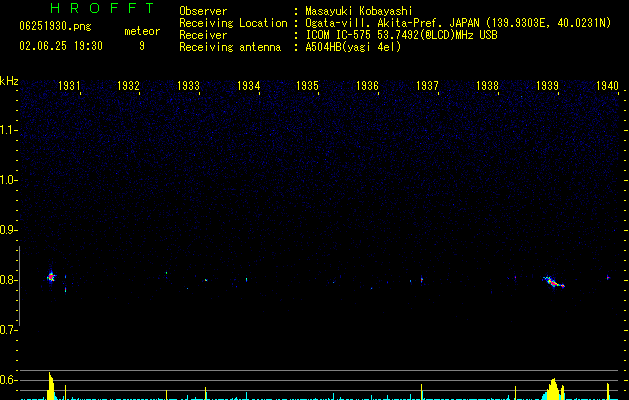Select antenna value A504HB(yagi 4el)

353,47
